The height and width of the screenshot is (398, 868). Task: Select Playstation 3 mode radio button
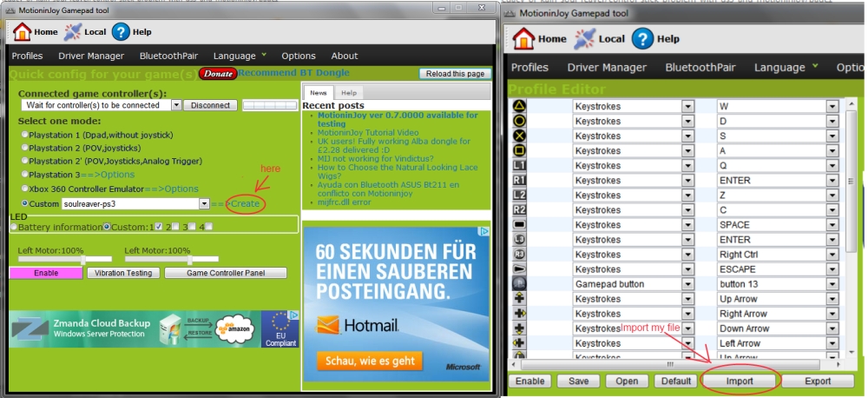coord(25,174)
